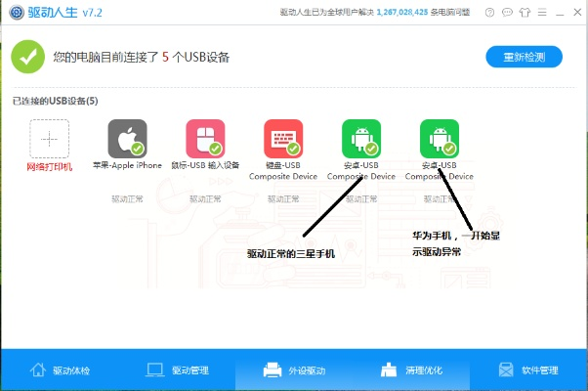Image resolution: width=588 pixels, height=391 pixels.
Task: Select the Apple iPhone device icon
Action: point(128,139)
